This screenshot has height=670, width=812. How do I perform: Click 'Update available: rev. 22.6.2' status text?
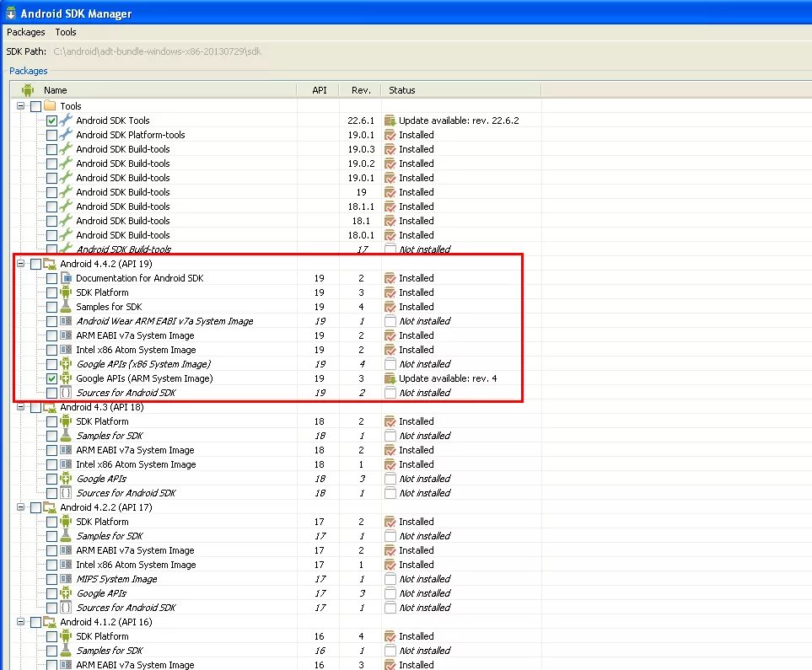point(459,121)
